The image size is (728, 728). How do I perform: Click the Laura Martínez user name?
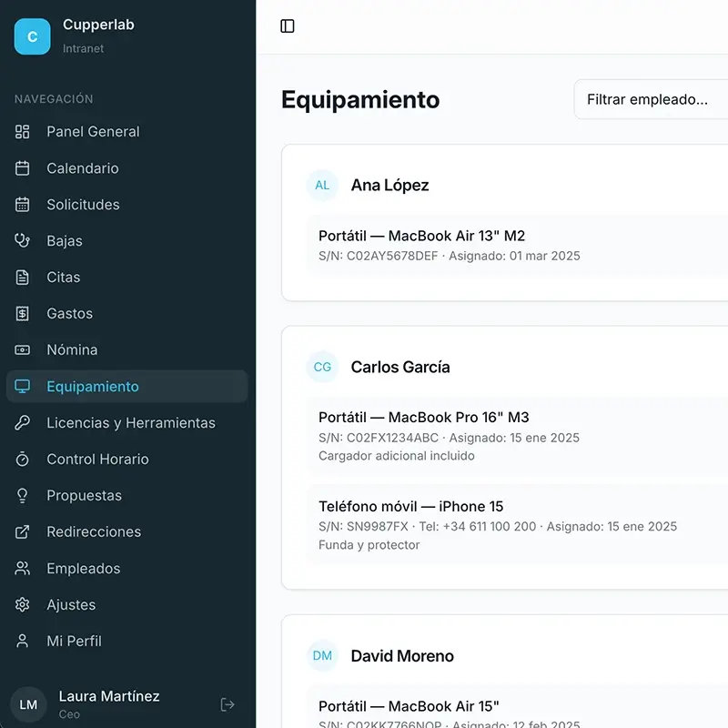coord(109,696)
